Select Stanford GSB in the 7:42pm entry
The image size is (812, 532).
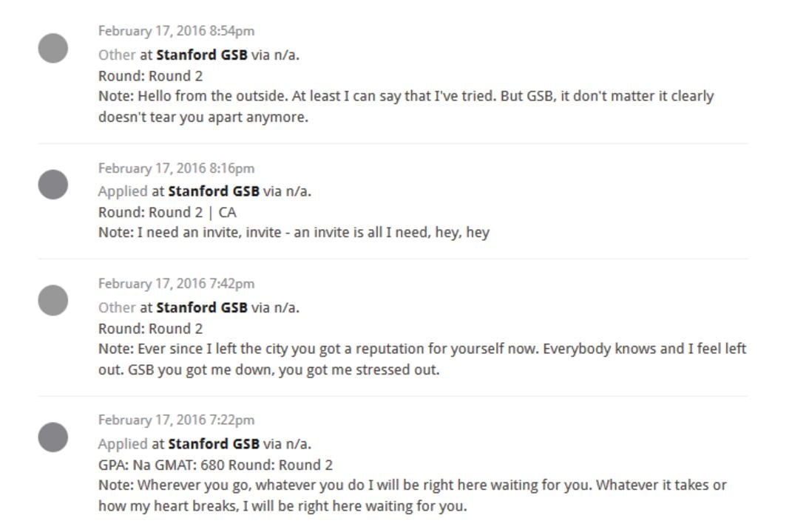click(202, 307)
